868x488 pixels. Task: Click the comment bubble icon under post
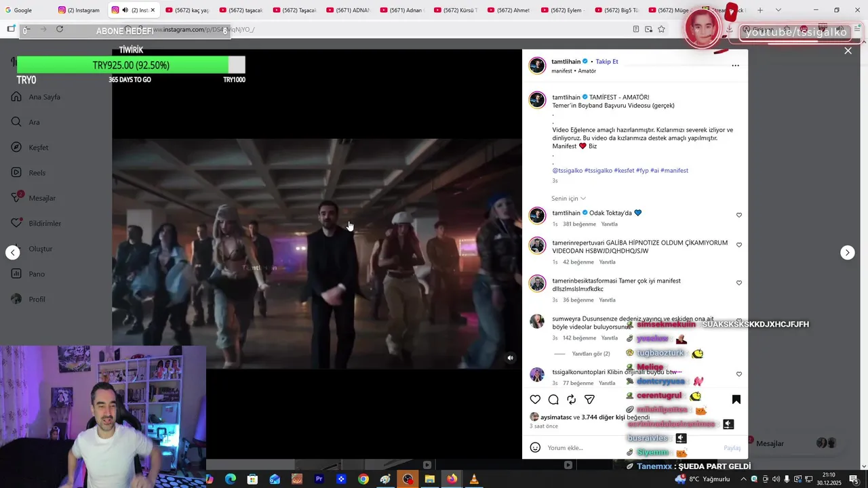[553, 399]
